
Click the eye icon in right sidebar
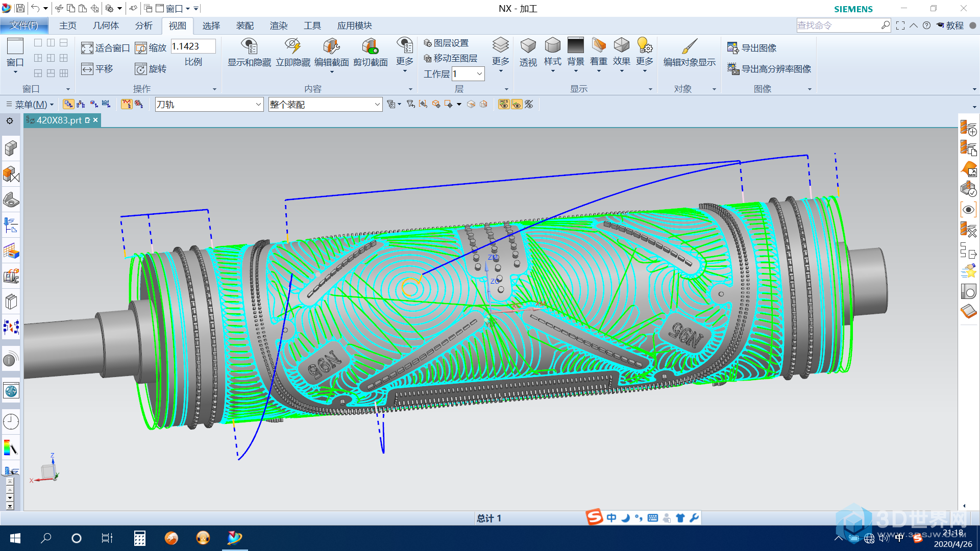[968, 210]
